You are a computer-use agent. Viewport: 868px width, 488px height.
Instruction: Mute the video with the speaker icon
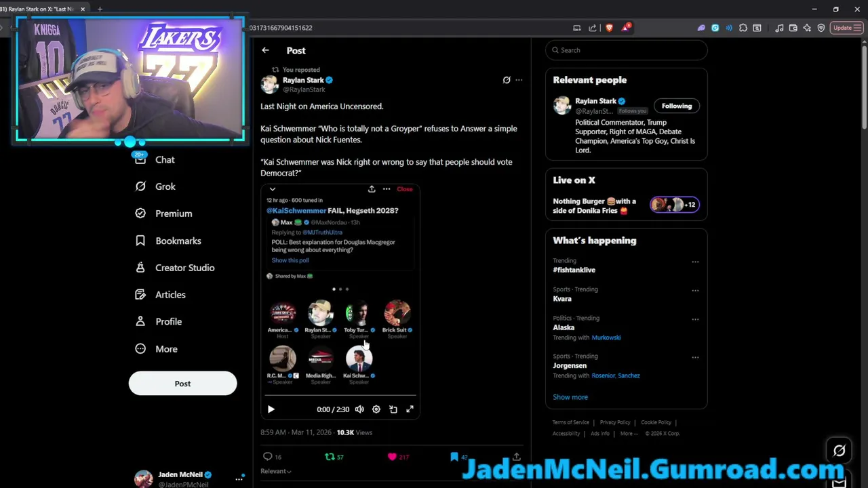359,409
